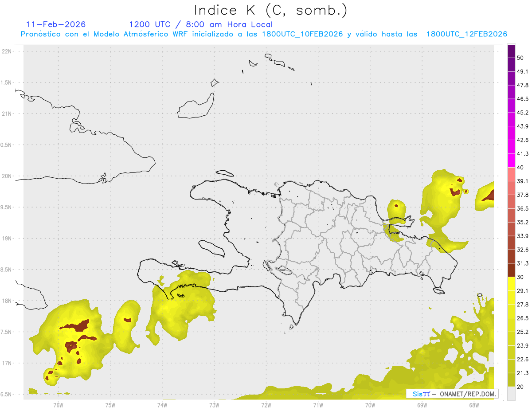Click the dark purple colorbar segment above 50

coord(511,51)
